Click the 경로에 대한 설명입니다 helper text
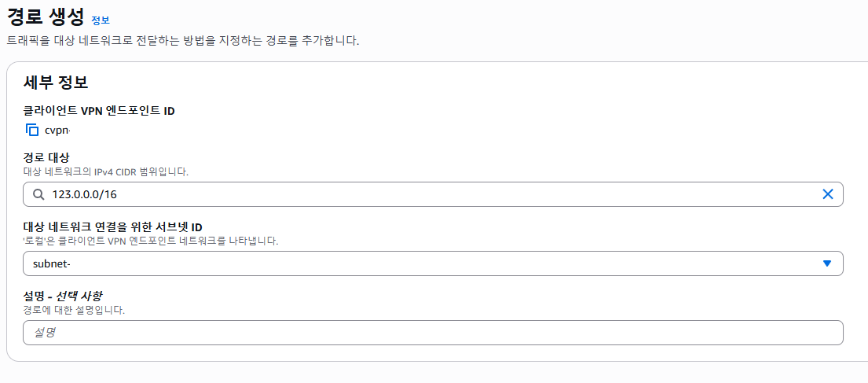Image resolution: width=868 pixels, height=383 pixels. [x=74, y=310]
